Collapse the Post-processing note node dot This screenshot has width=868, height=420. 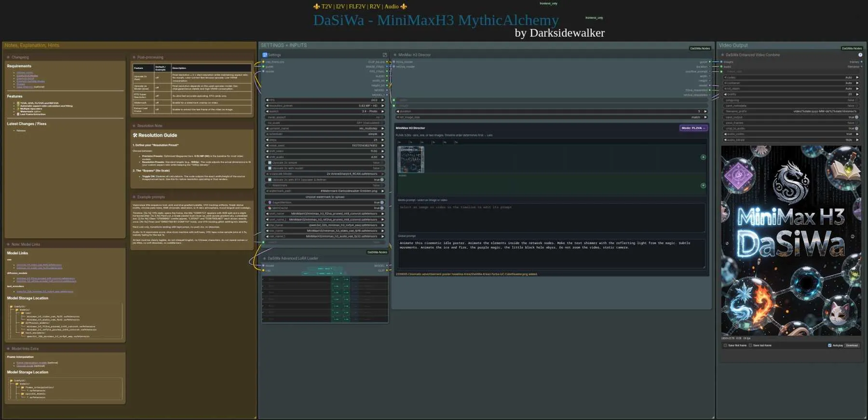[134, 57]
